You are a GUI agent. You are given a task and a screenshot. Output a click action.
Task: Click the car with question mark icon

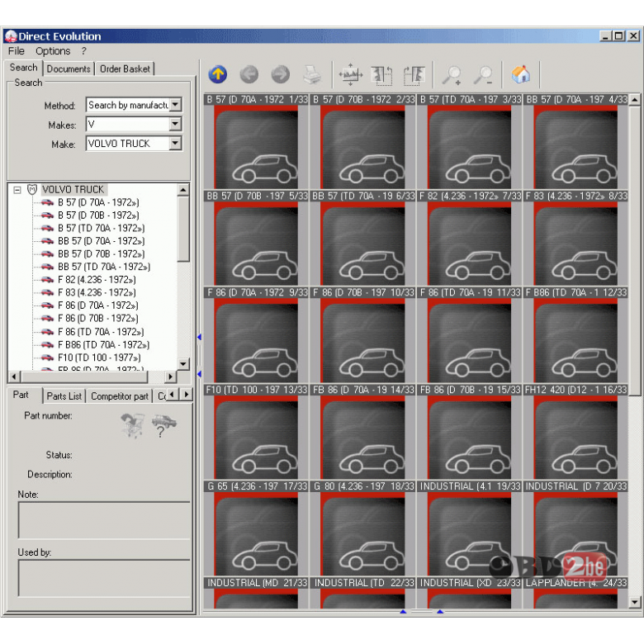[x=163, y=425]
